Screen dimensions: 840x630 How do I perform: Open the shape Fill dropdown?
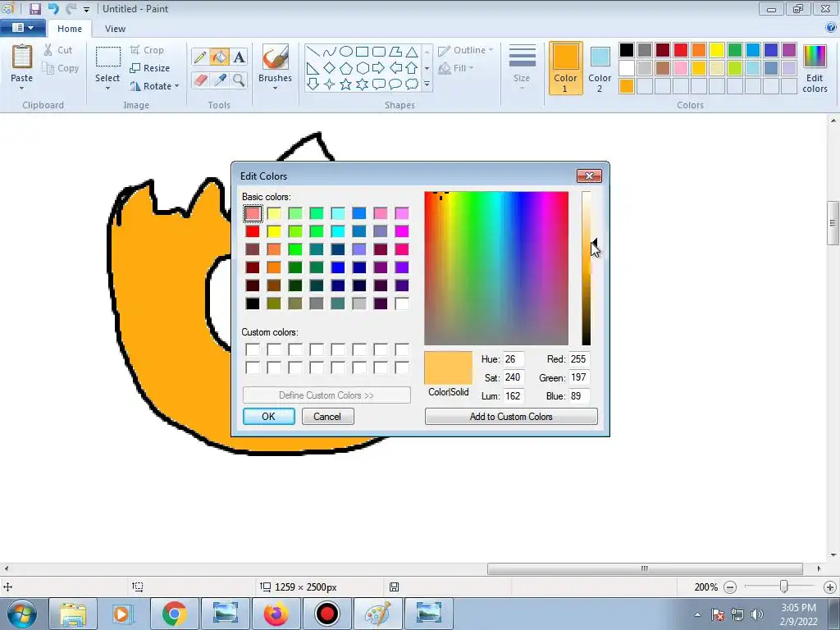pyautogui.click(x=456, y=68)
